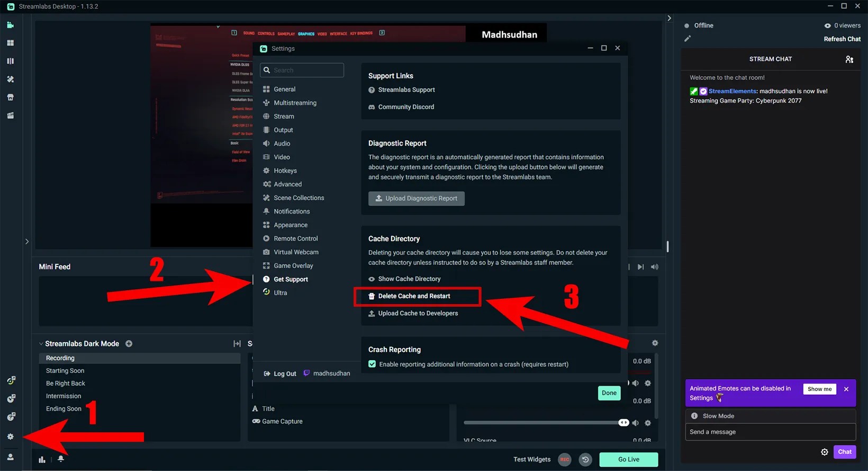
Task: Click Go Live button
Action: point(629,459)
